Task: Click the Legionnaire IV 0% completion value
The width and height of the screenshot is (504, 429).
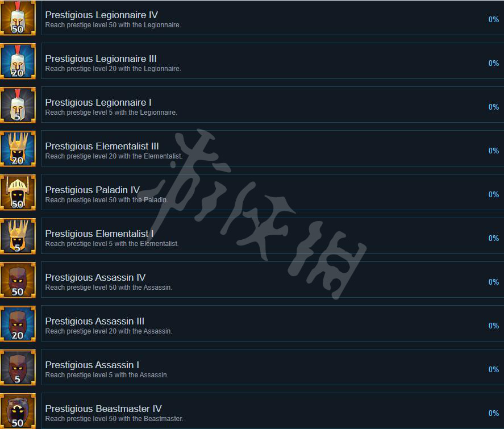Action: [494, 19]
